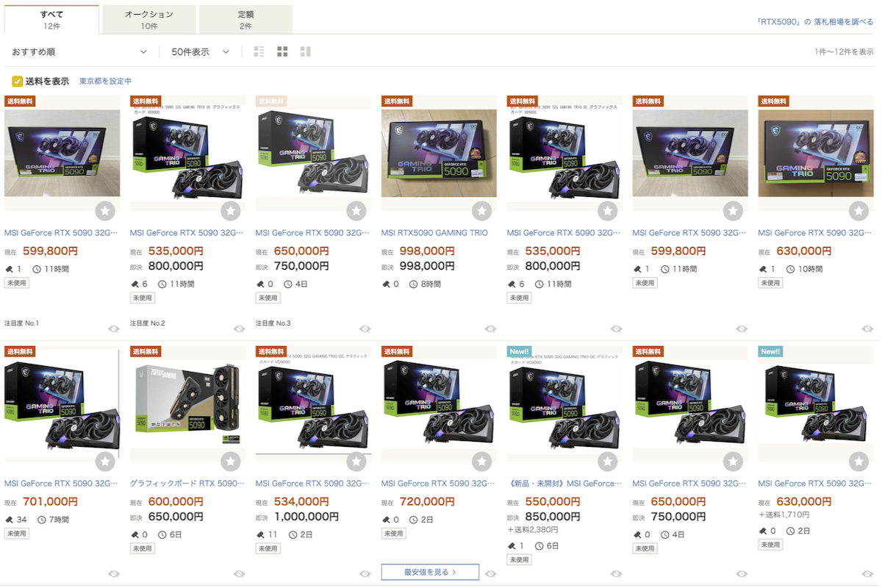Add the 534,000円 listing to watchlist star
Viewport: 882px width, 588px height.
356,462
